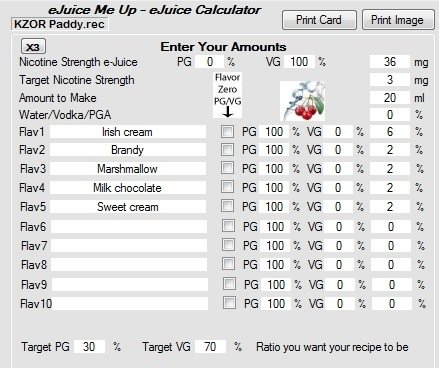Click the Print Card button
The height and width of the screenshot is (368, 439).
pos(319,20)
